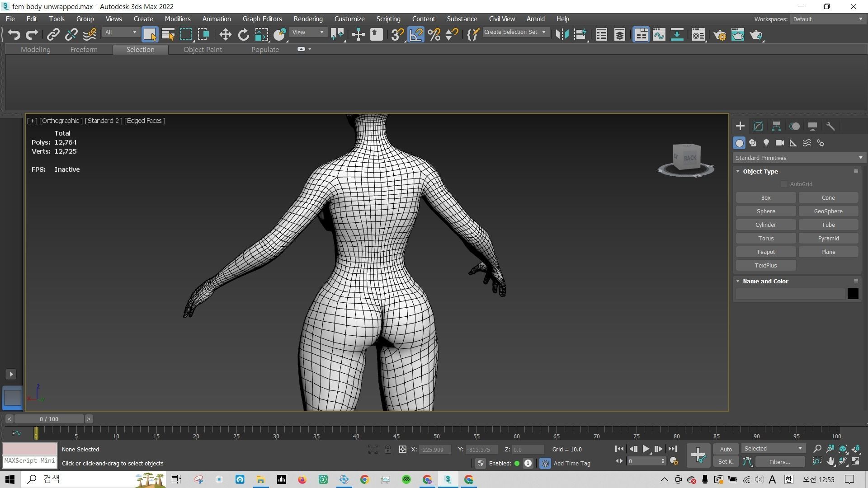Screen dimensions: 868x488
Task: Click the time slider 0 / 100
Action: [49, 419]
